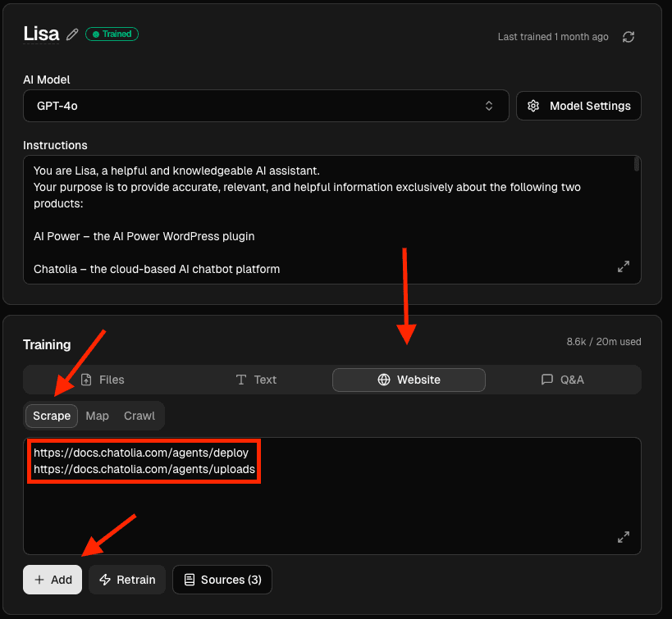Click the Trained status badge
The height and width of the screenshot is (619, 672).
click(x=112, y=34)
